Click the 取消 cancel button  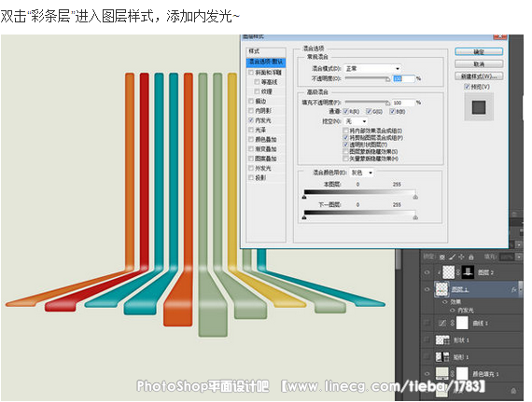click(x=479, y=64)
